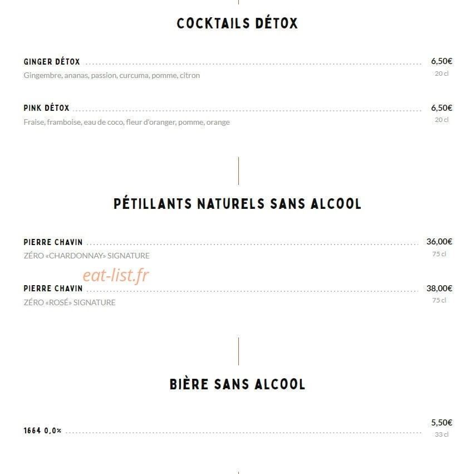
Task: Click the 6,50€ price of Pink Détox
Action: pyautogui.click(x=441, y=108)
